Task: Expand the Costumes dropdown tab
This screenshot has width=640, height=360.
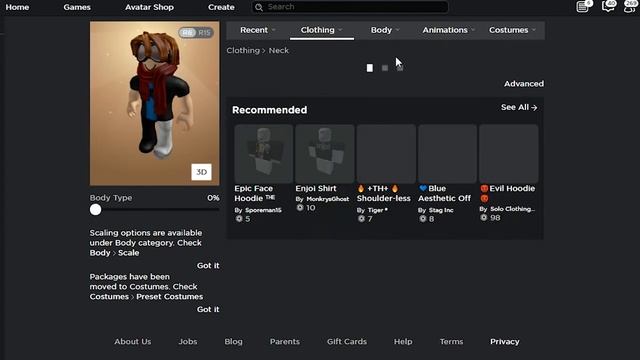Action: pos(512,30)
